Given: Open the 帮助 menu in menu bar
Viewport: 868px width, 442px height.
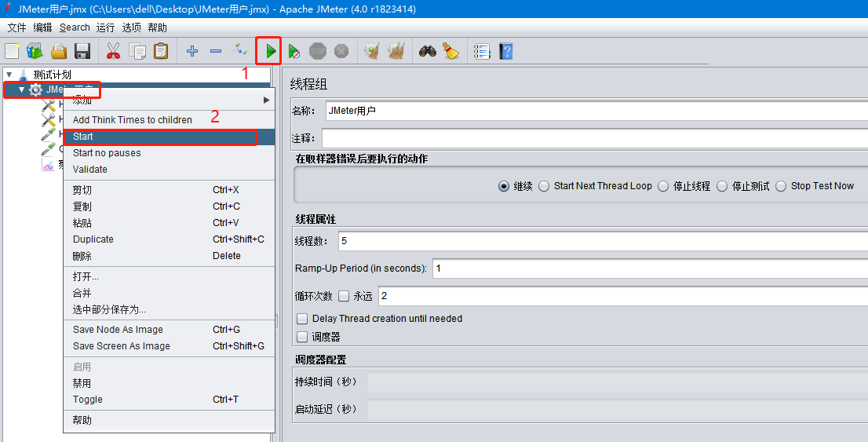Looking at the screenshot, I should 157,27.
